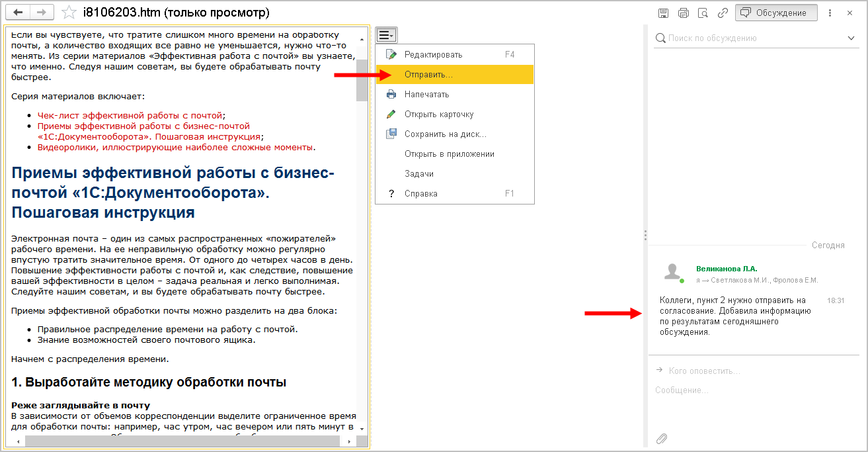Open link Видеоролики, иллюстрирующие наиболее сложные моменты

tap(175, 148)
